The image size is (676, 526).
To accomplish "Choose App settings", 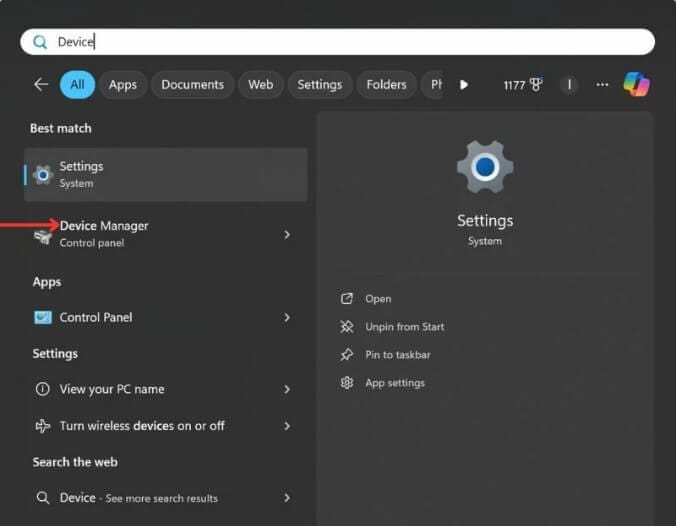I will pyautogui.click(x=395, y=383).
